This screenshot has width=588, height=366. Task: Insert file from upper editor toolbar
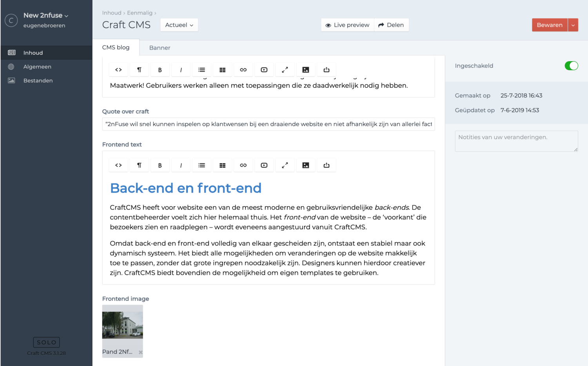pyautogui.click(x=327, y=70)
